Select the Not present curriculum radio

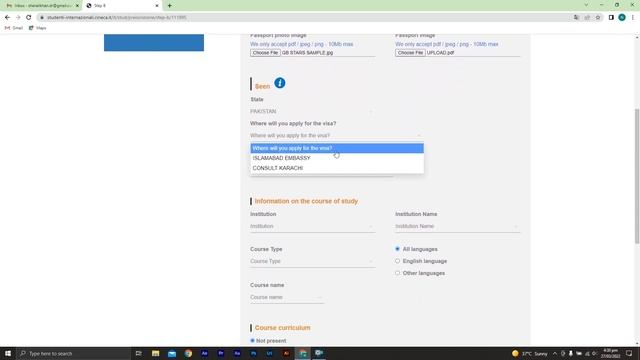click(x=252, y=340)
